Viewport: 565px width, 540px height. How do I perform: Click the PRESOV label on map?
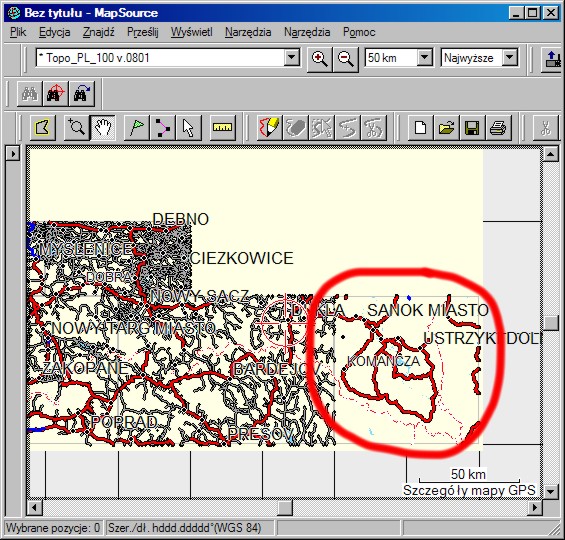(x=261, y=434)
